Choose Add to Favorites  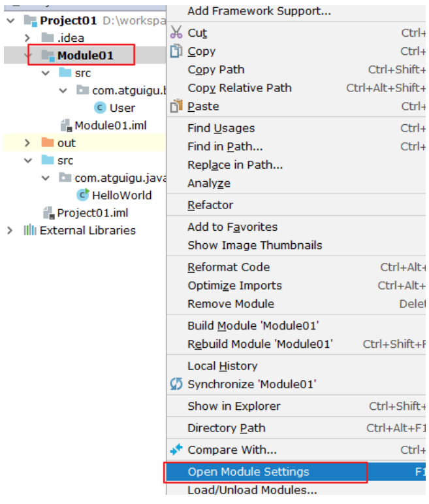tap(296, 227)
